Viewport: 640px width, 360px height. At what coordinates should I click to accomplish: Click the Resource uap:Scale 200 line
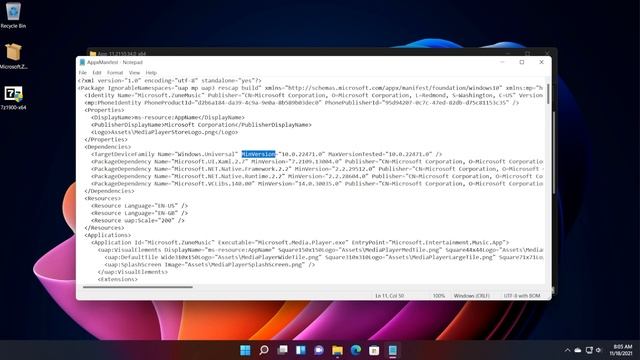click(x=138, y=220)
